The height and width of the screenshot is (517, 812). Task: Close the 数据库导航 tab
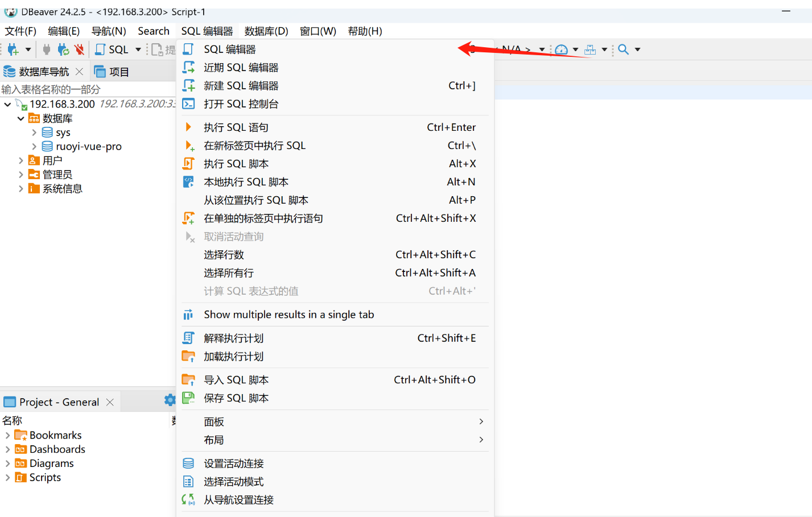79,72
